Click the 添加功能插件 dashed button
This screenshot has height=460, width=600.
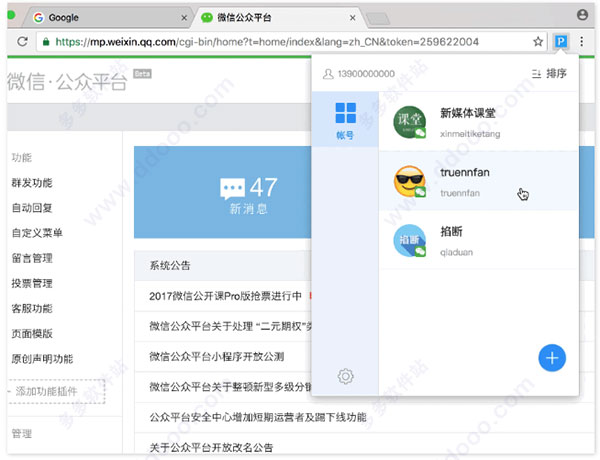57,391
